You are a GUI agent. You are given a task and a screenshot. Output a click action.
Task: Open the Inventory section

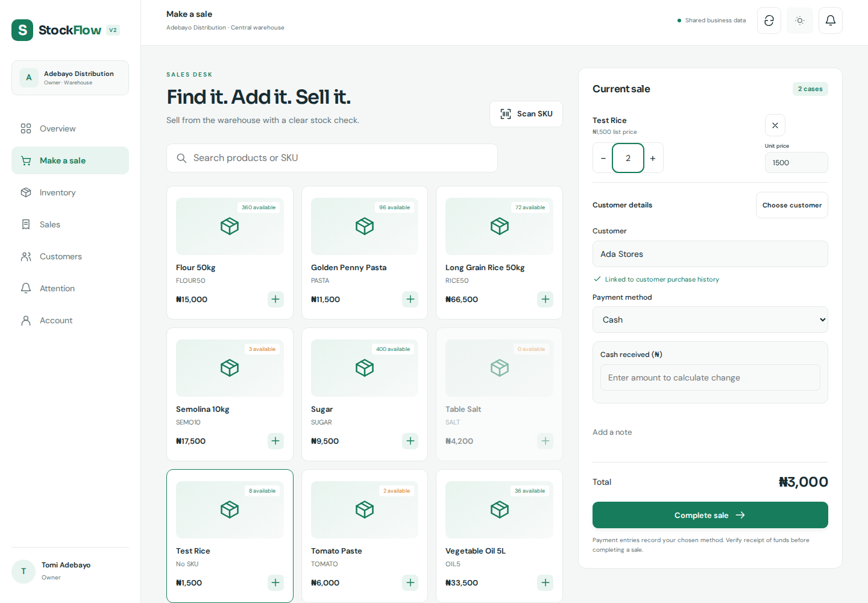click(x=70, y=192)
